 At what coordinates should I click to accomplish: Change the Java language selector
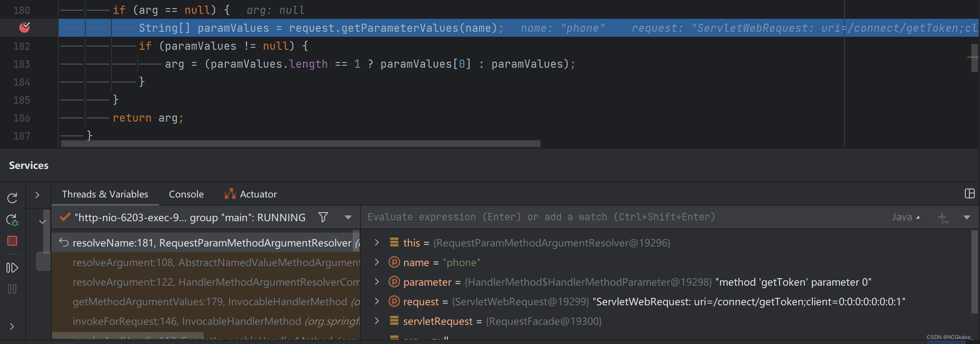(x=906, y=217)
